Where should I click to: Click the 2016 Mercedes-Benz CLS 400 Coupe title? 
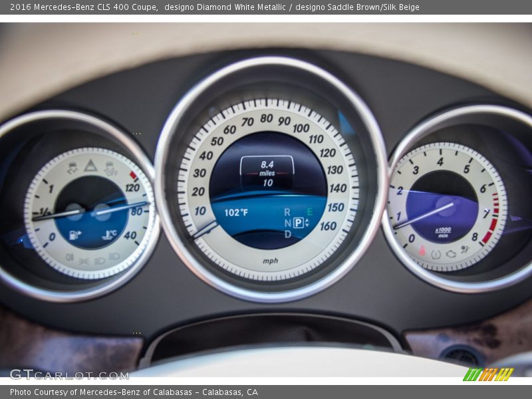(x=84, y=7)
